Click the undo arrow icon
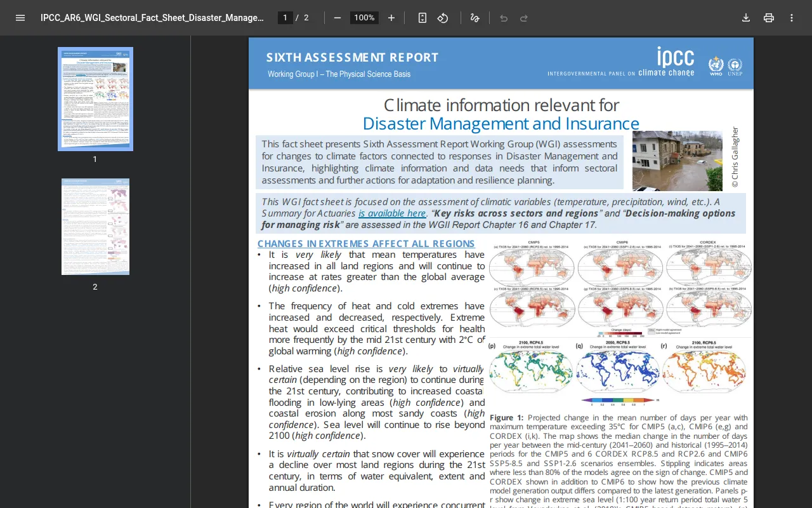Image resolution: width=812 pixels, height=508 pixels. pyautogui.click(x=504, y=18)
